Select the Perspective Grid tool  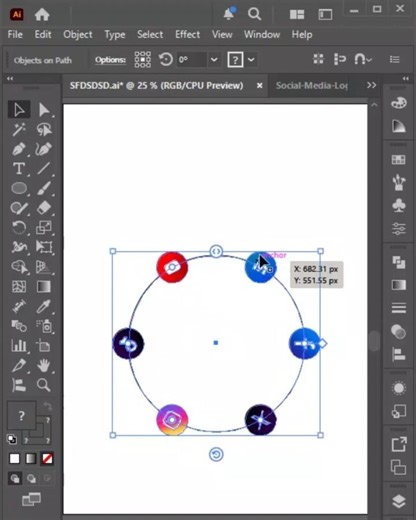pos(44,267)
